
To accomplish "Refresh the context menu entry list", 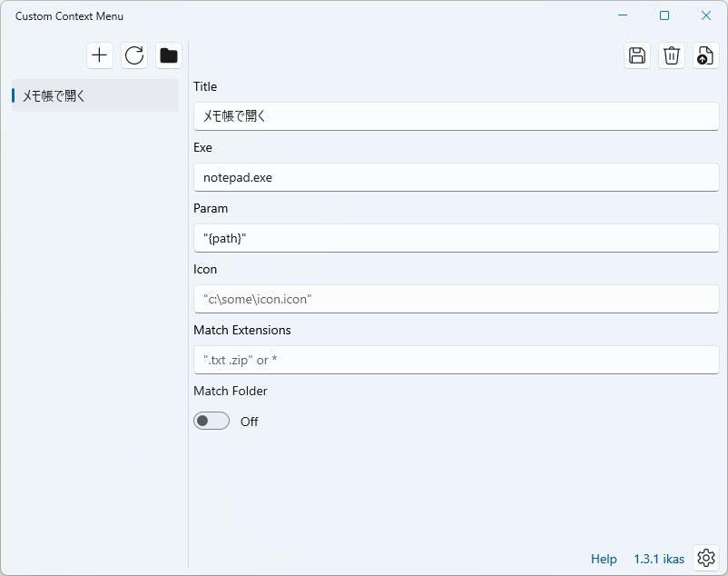I will [134, 55].
